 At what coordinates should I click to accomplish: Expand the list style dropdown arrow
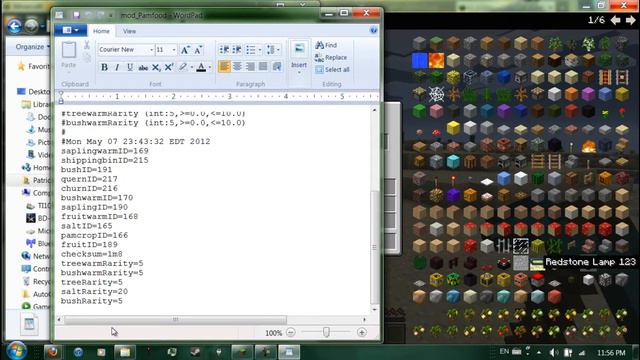260,50
